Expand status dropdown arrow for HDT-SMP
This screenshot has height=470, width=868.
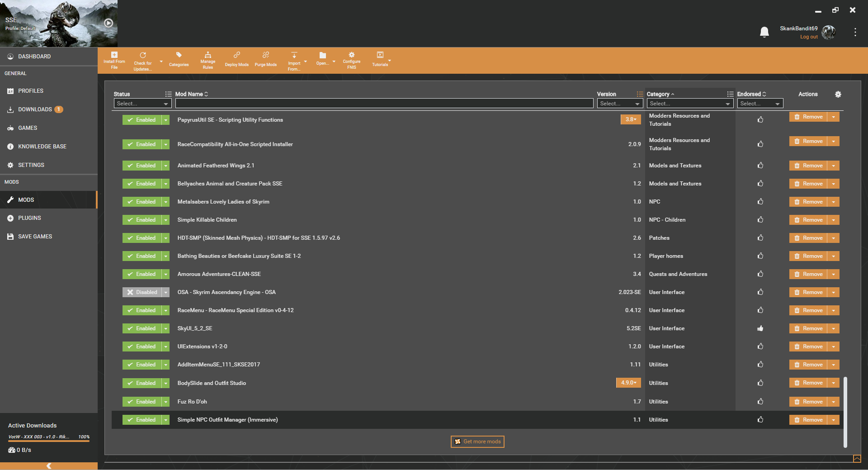pos(166,238)
